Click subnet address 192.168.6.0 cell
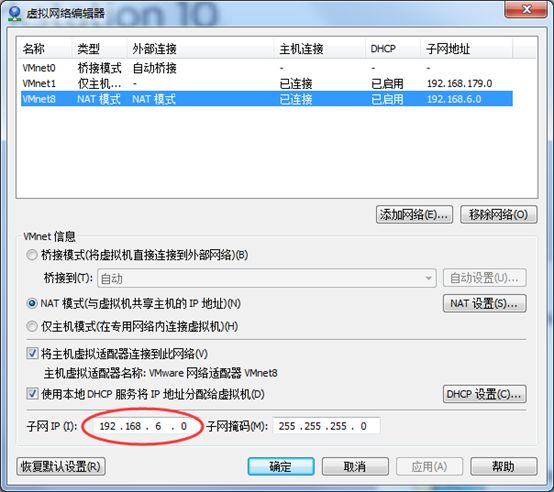This screenshot has height=492, width=554. click(x=454, y=99)
